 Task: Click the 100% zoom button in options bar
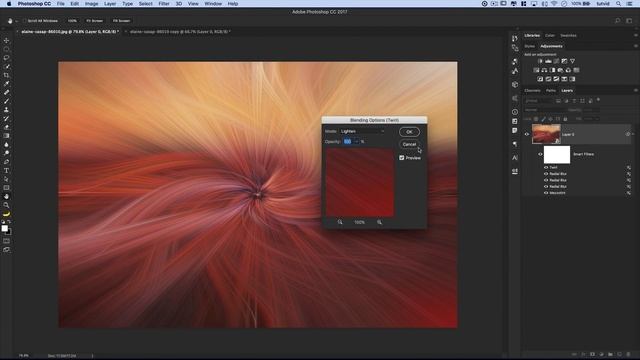(x=72, y=20)
